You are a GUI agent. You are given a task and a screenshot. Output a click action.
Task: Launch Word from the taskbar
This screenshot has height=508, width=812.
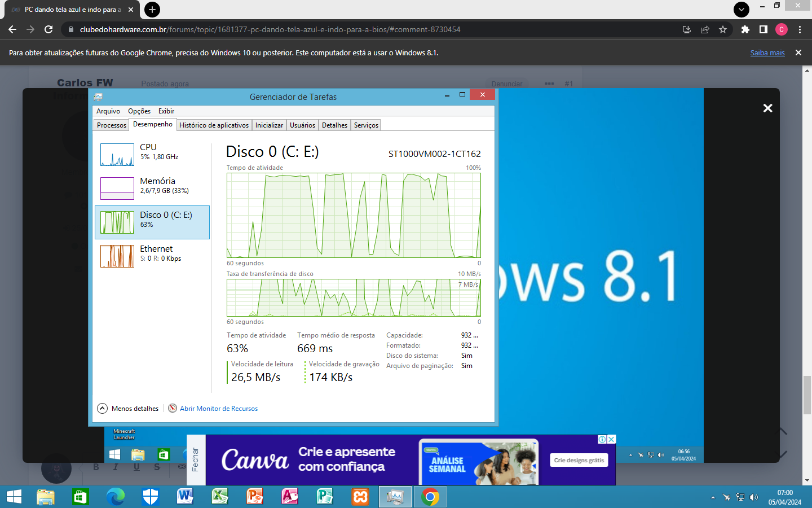pyautogui.click(x=185, y=497)
